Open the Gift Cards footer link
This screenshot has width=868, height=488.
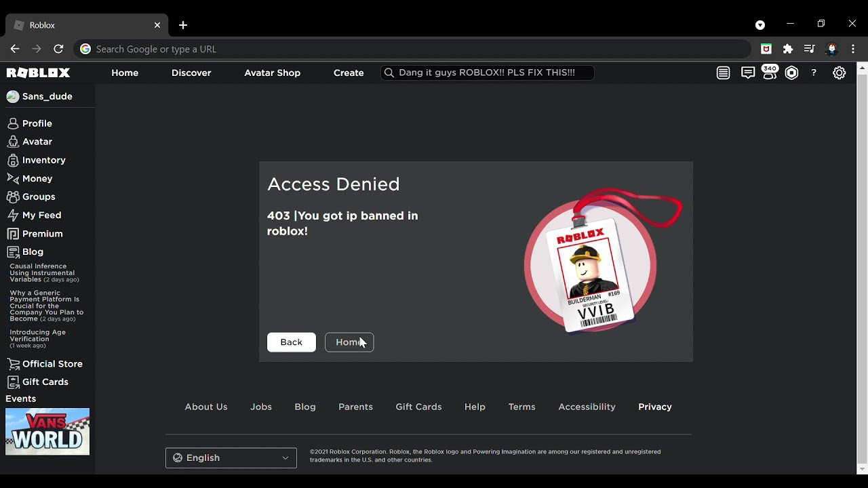418,407
